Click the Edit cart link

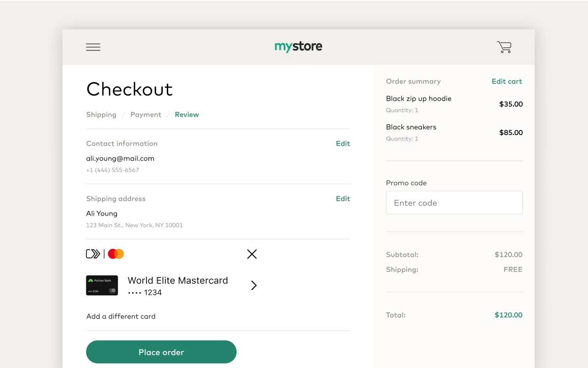click(507, 81)
